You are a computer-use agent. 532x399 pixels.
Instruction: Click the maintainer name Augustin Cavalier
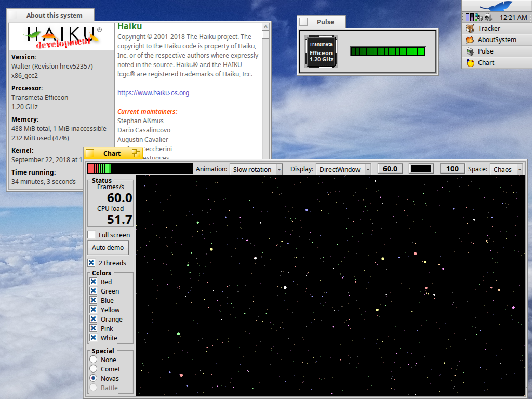tap(143, 139)
